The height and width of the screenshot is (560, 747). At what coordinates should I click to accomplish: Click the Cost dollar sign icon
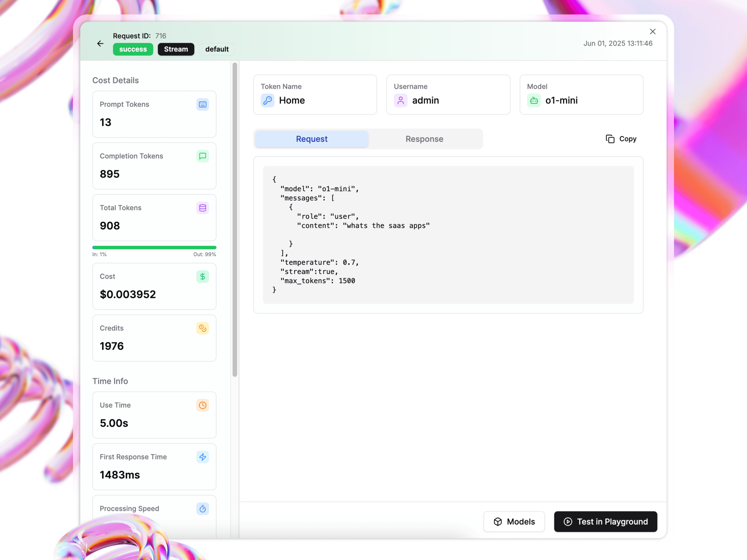click(203, 276)
